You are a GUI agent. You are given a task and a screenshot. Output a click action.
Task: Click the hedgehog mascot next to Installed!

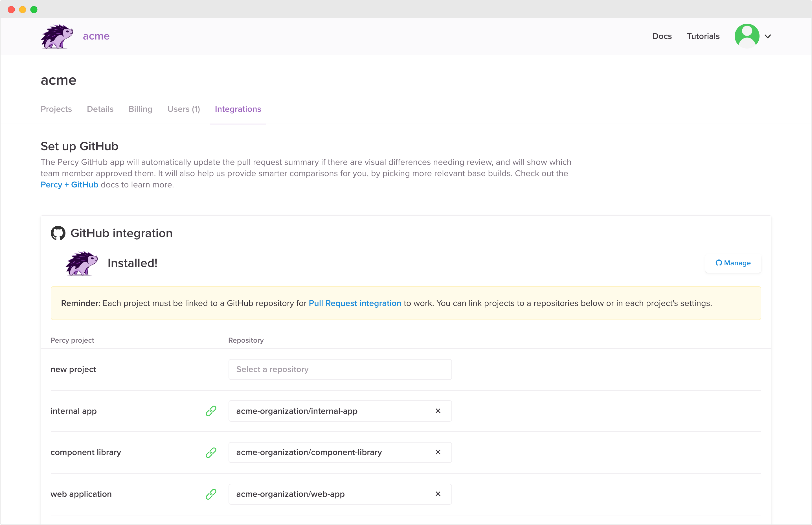82,263
